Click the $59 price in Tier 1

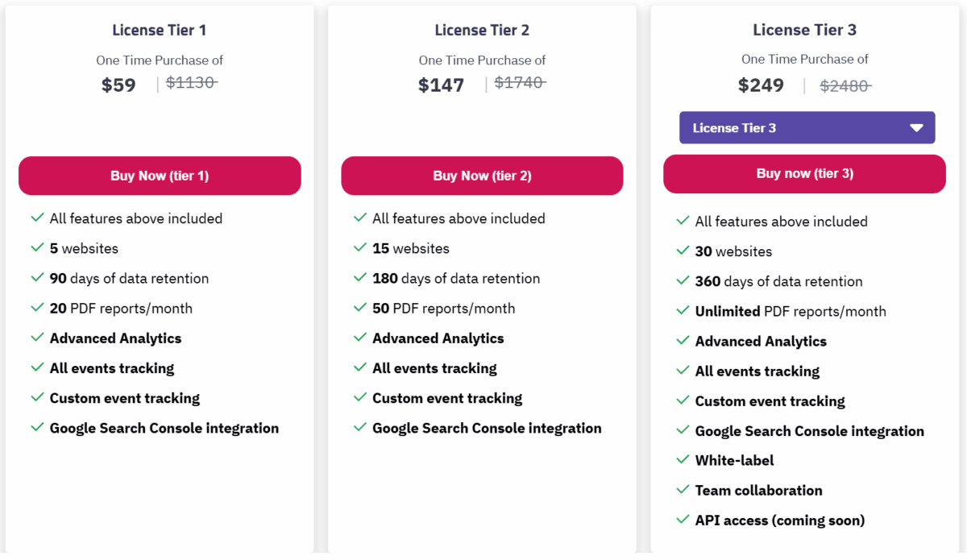118,85
